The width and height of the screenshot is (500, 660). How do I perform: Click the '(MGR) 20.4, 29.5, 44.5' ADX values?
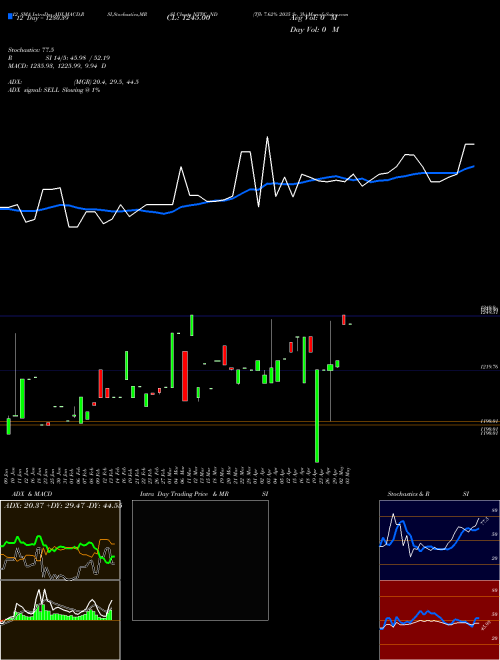(x=106, y=82)
